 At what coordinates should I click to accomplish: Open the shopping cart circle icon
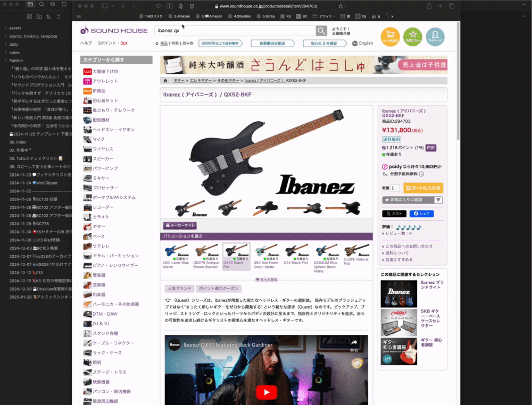tap(390, 36)
